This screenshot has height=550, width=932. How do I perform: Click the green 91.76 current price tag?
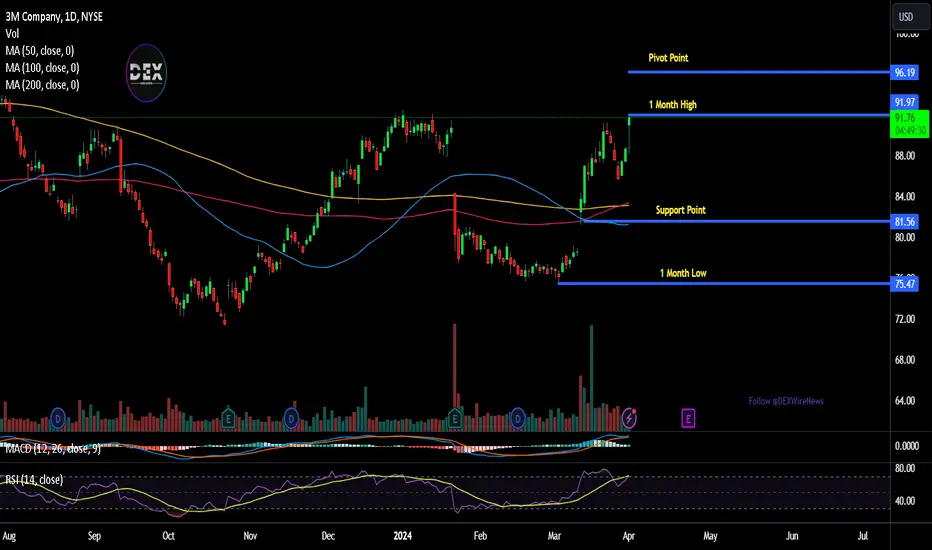click(909, 124)
